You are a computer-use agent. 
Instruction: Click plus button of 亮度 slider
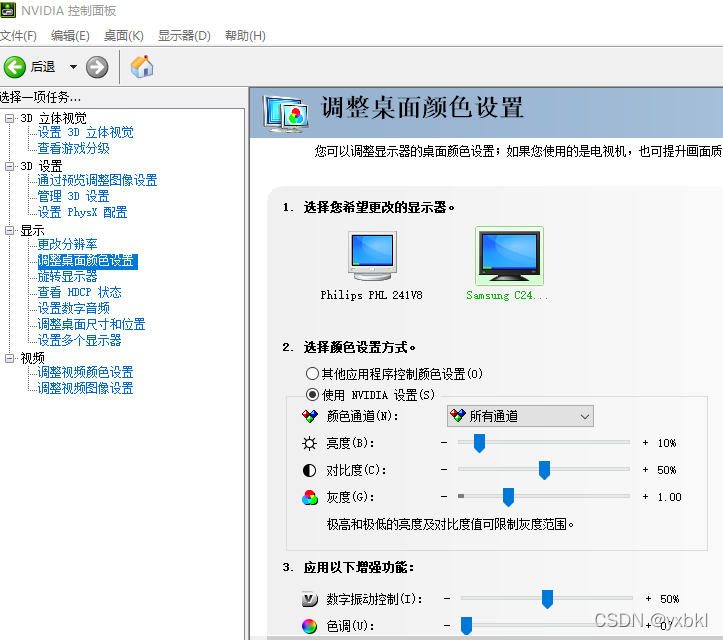pyautogui.click(x=646, y=443)
